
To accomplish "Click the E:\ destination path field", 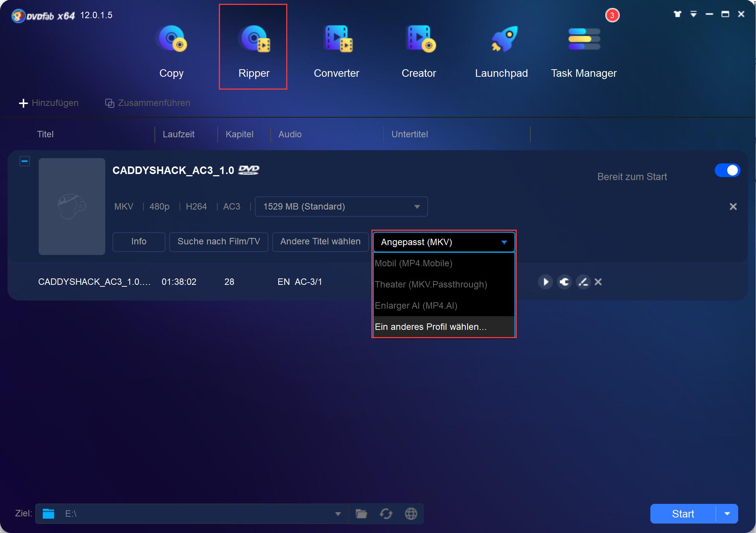I will click(x=192, y=514).
